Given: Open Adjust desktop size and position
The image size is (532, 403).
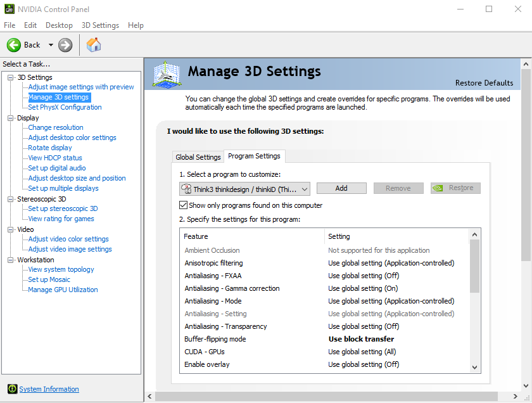Looking at the screenshot, I should 77,178.
